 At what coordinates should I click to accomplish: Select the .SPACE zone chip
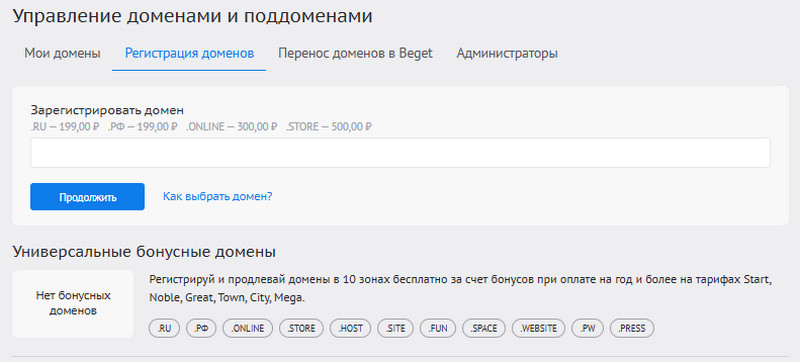coord(484,328)
